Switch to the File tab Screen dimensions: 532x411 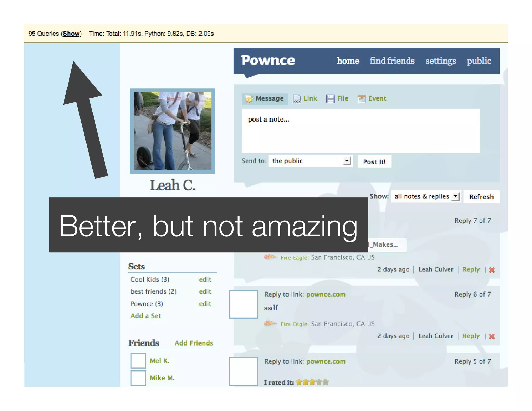pos(337,99)
